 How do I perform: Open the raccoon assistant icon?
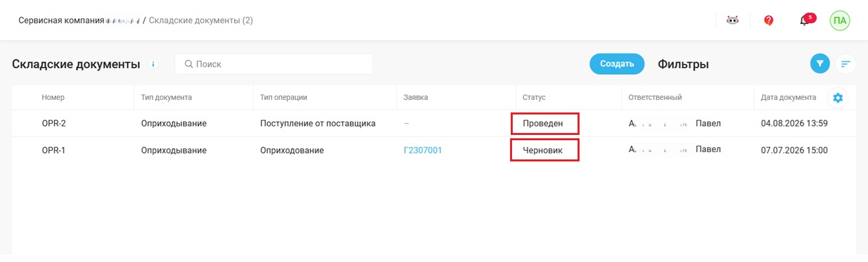click(x=732, y=21)
